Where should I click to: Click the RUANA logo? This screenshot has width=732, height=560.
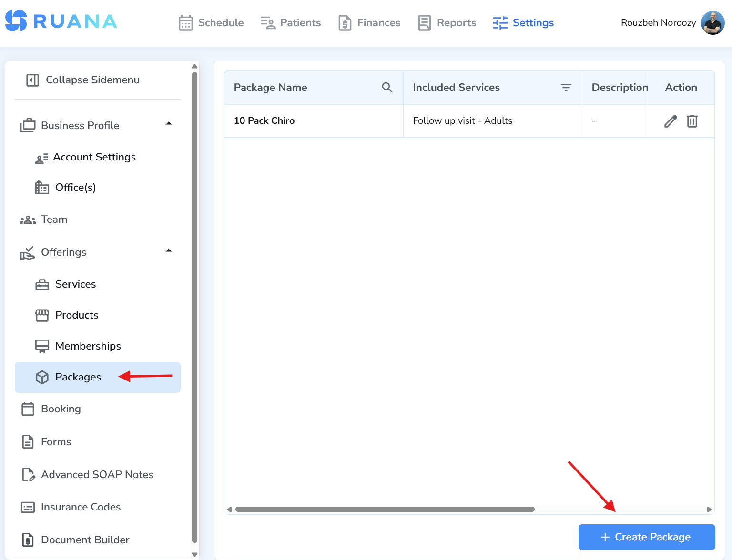[x=61, y=21]
